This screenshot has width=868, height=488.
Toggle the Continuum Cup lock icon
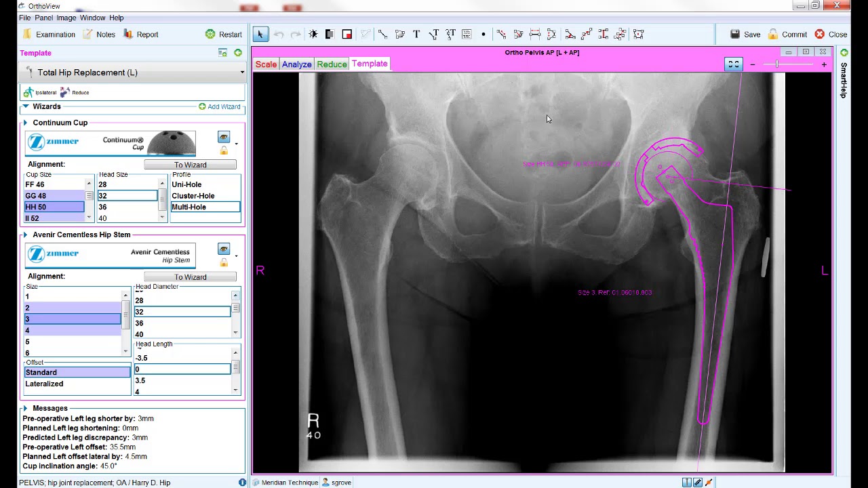(x=224, y=150)
